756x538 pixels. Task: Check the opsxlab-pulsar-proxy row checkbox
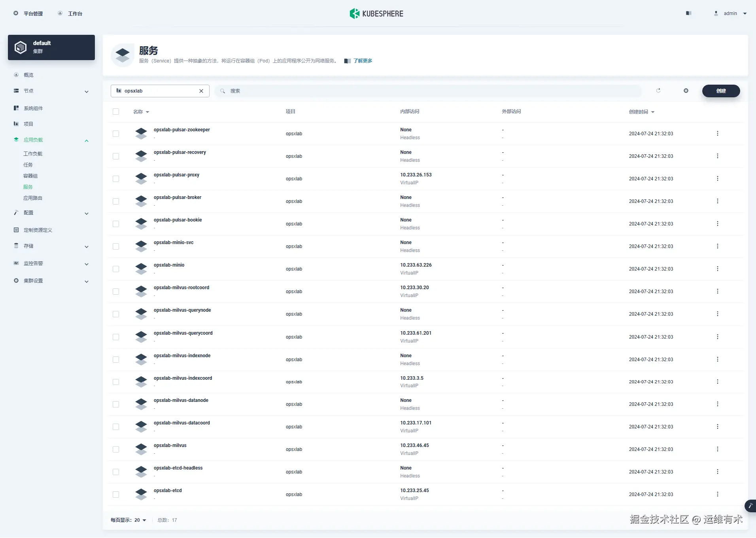click(116, 179)
